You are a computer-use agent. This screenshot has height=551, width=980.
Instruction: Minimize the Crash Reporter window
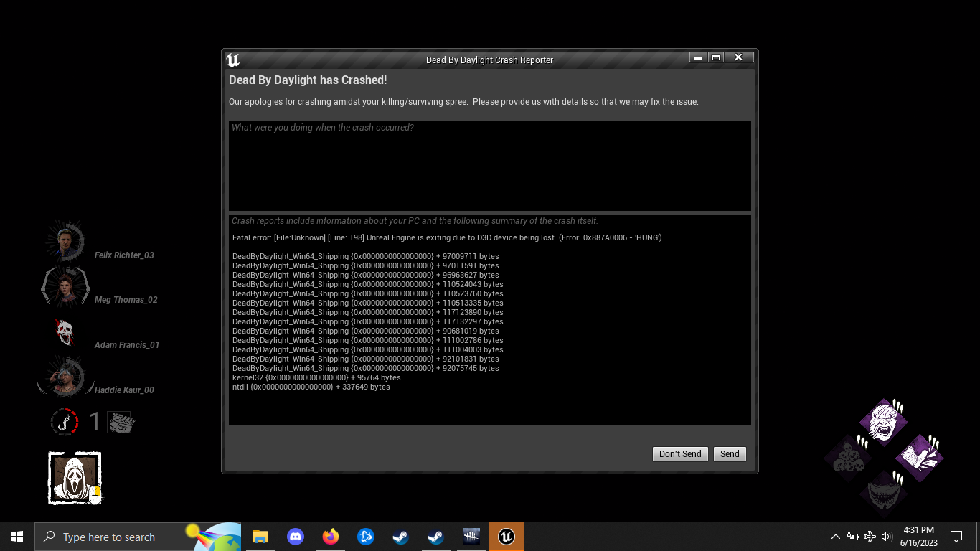(x=698, y=57)
